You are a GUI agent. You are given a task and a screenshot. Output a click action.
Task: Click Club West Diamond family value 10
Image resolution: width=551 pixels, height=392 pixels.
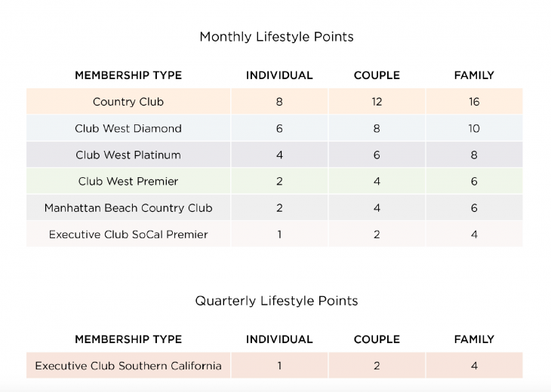pos(474,128)
